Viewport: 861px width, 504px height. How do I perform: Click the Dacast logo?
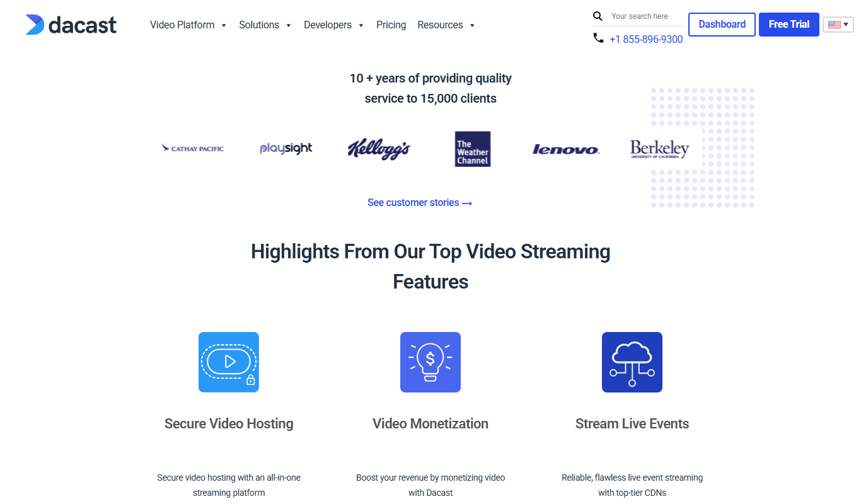(x=71, y=25)
